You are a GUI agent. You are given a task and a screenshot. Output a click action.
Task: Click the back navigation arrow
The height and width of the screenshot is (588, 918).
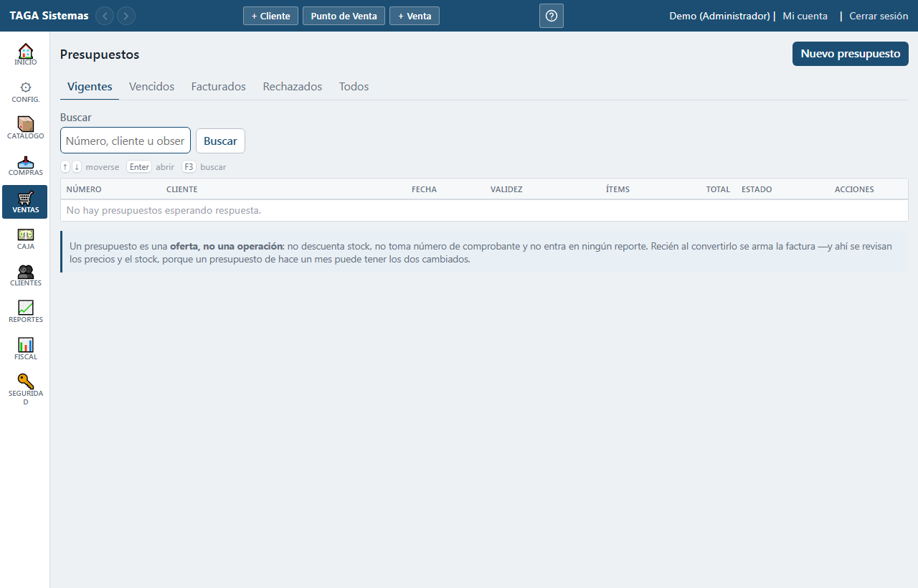(105, 16)
